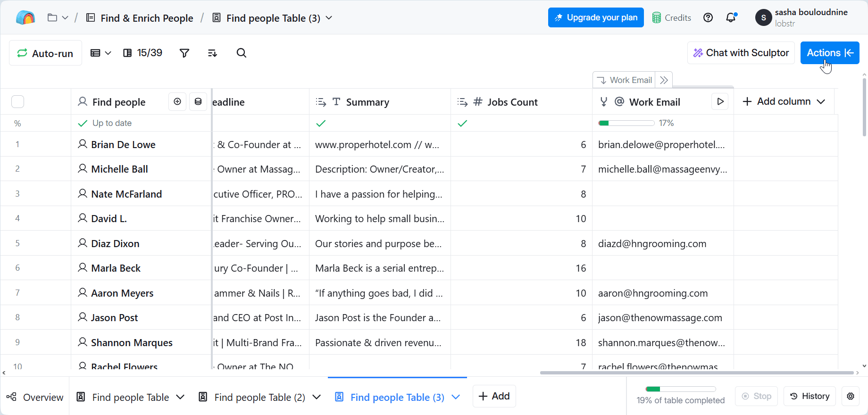Click the help question mark icon

(708, 18)
